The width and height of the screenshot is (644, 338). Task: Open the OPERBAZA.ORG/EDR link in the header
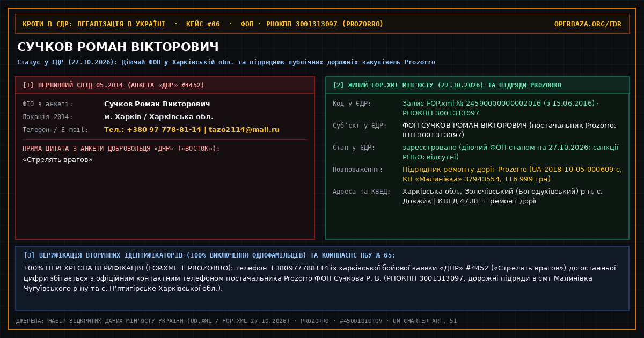point(588,24)
